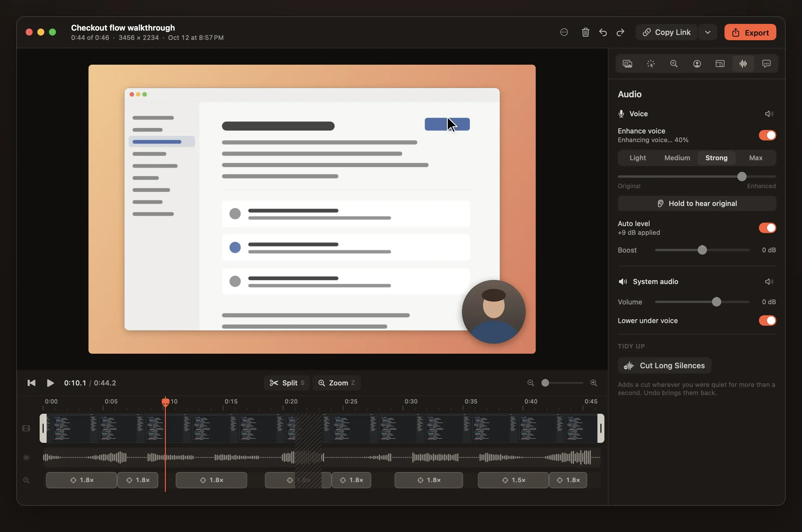802x532 pixels.
Task: Redo the last edit
Action: (x=620, y=32)
